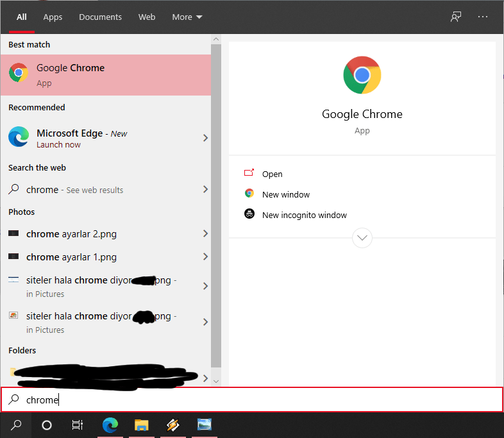Expand Microsoft Edge result arrow
Screen dimensions: 504x438
point(205,138)
